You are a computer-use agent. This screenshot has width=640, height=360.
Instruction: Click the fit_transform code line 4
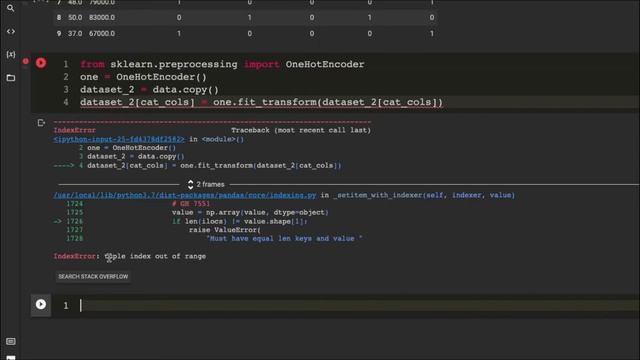[261, 102]
